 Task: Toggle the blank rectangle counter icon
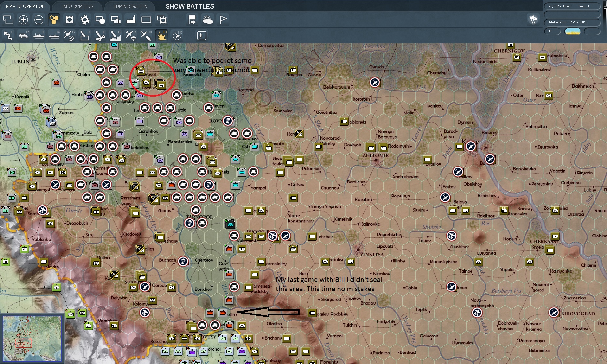(146, 20)
